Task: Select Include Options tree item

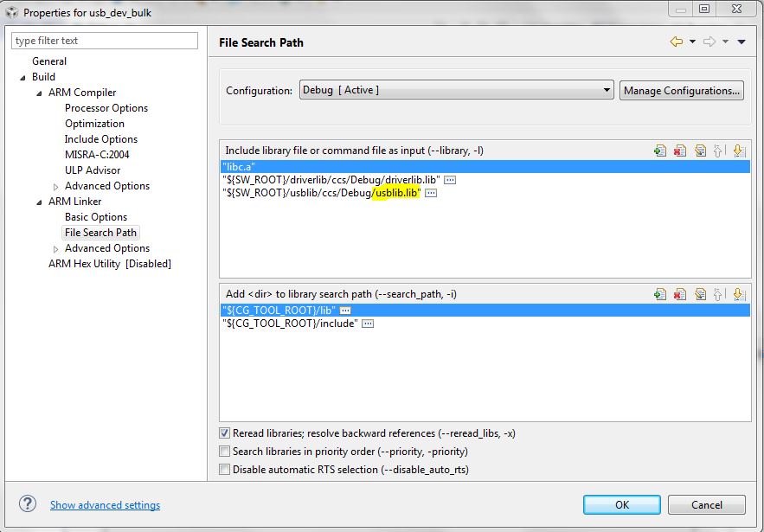Action: [101, 139]
